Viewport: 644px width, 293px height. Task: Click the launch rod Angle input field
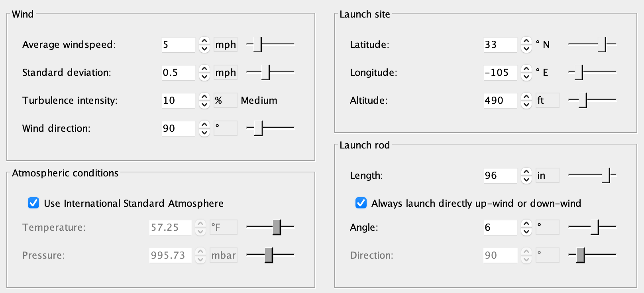pyautogui.click(x=500, y=227)
